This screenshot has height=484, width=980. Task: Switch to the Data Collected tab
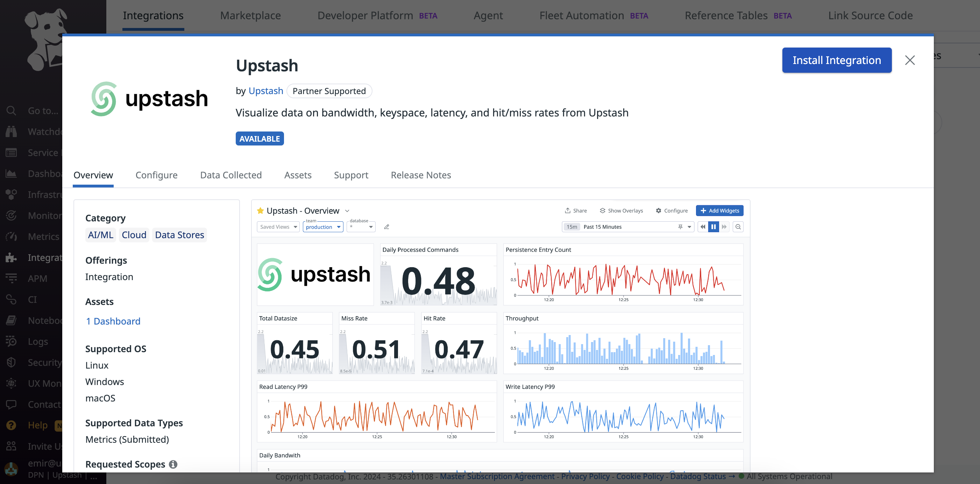point(231,175)
